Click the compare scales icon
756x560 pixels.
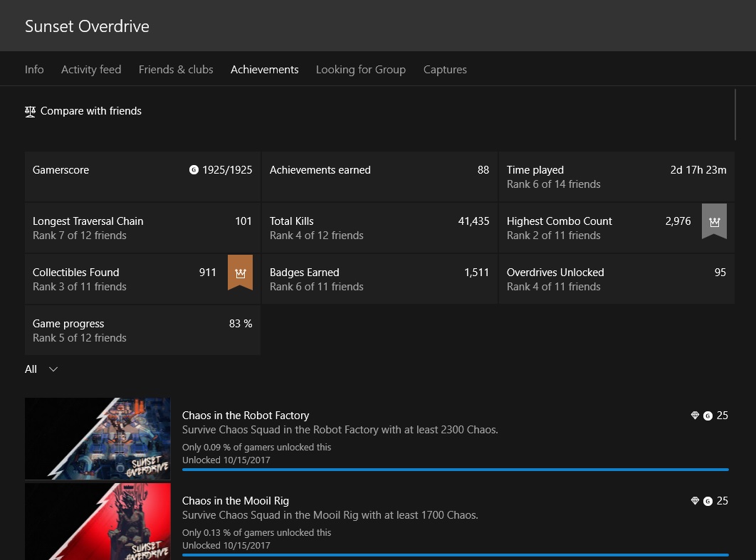click(x=30, y=112)
